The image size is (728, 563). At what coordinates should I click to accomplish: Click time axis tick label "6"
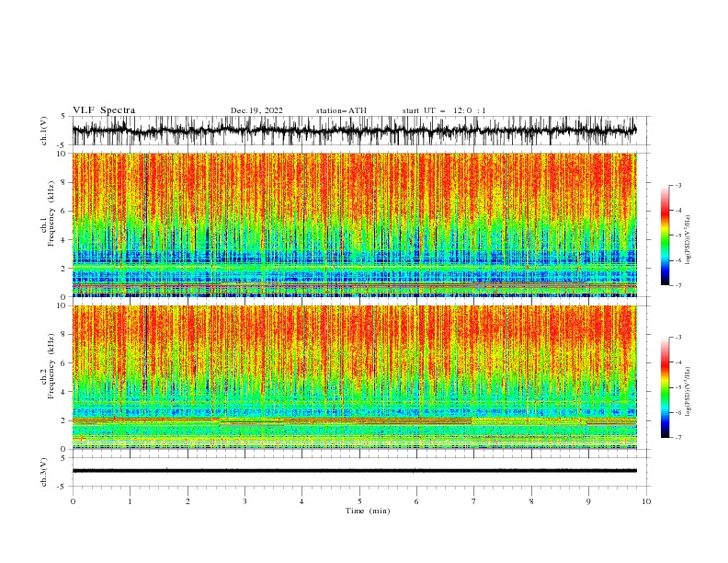(x=416, y=501)
